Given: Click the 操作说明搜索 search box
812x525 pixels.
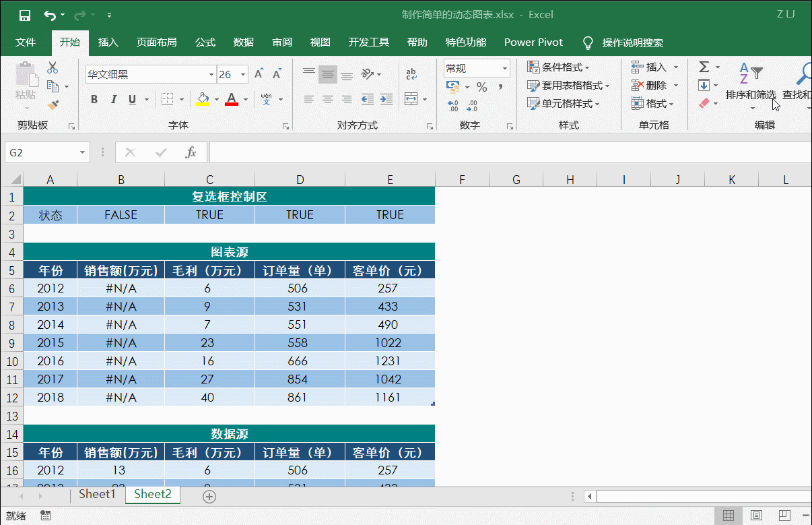Looking at the screenshot, I should click(x=632, y=42).
